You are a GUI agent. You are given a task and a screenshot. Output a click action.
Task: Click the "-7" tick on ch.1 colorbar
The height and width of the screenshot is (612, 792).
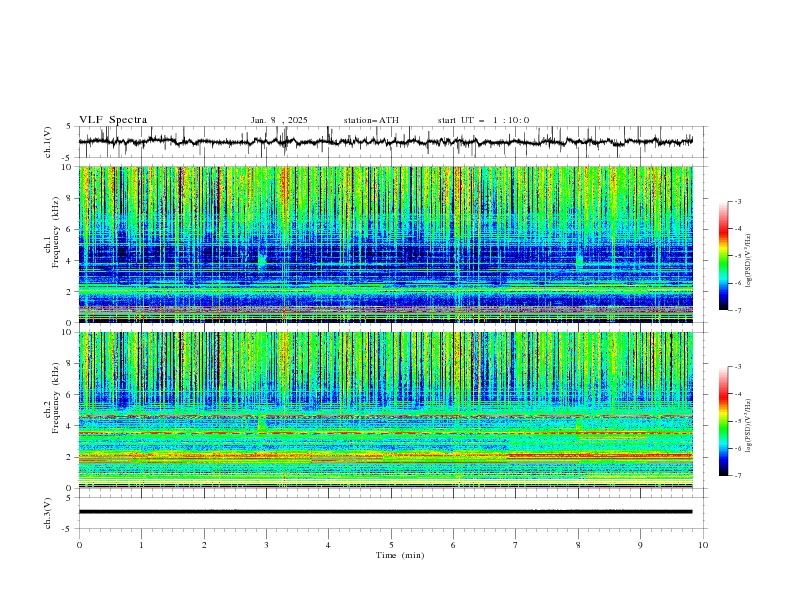coord(737,310)
